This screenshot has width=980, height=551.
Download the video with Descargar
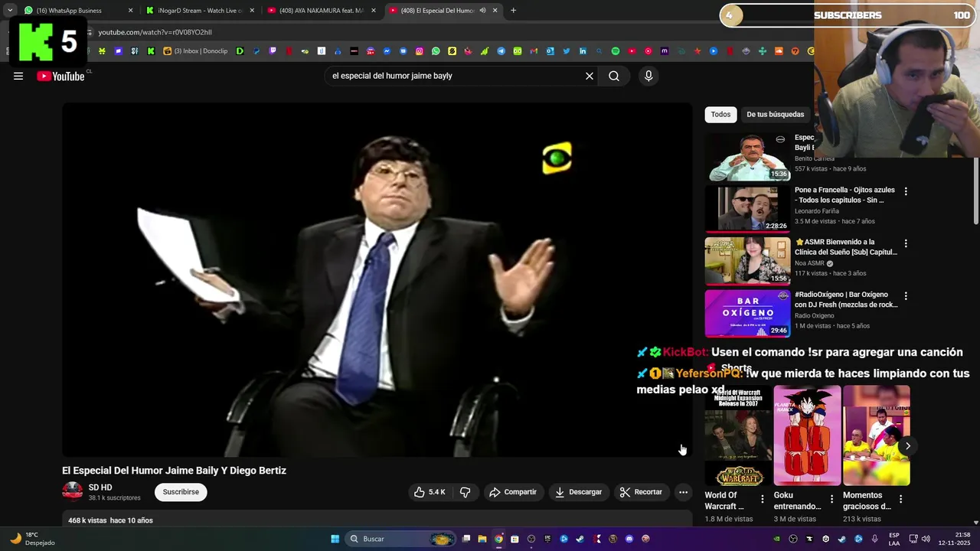(578, 492)
